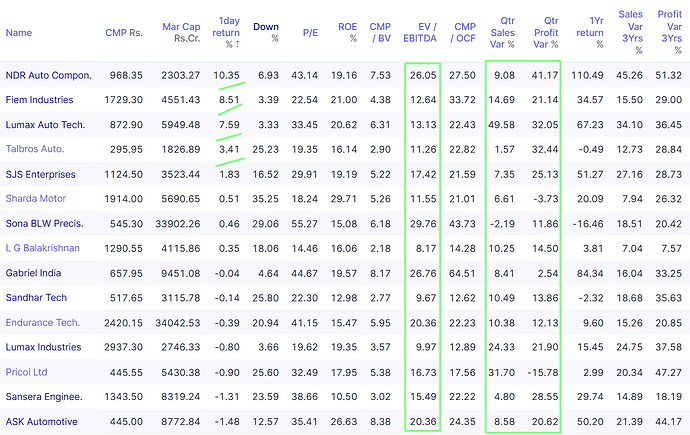690x435 pixels.
Task: Sort by Qtr Sales Var % header
Action: 503,33
